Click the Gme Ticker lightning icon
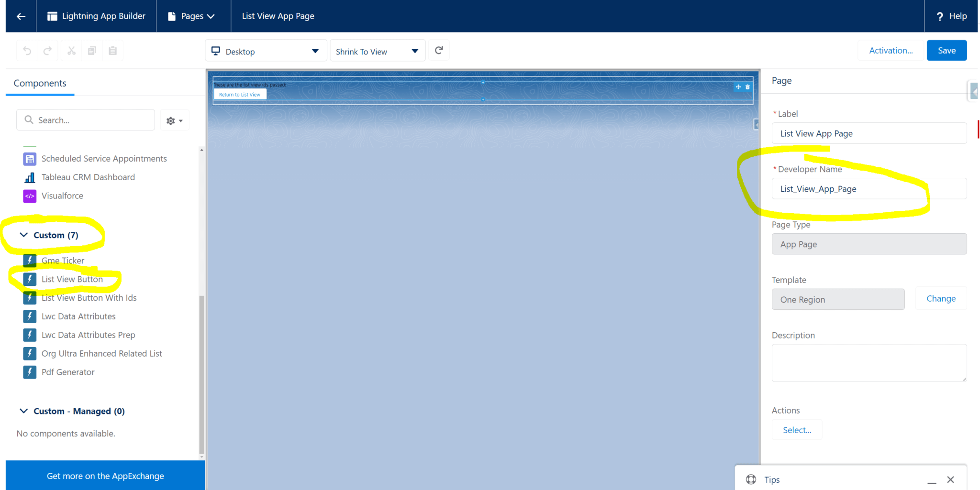The width and height of the screenshot is (980, 490). tap(30, 261)
